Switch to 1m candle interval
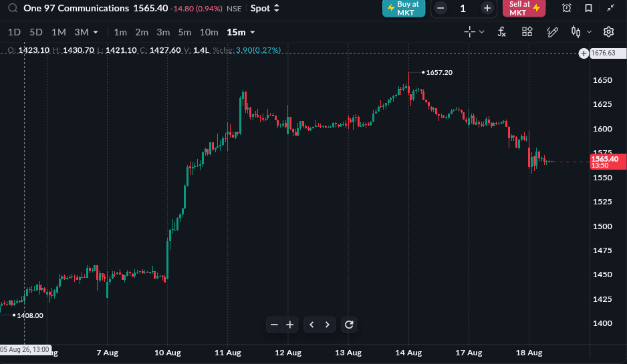 click(120, 32)
